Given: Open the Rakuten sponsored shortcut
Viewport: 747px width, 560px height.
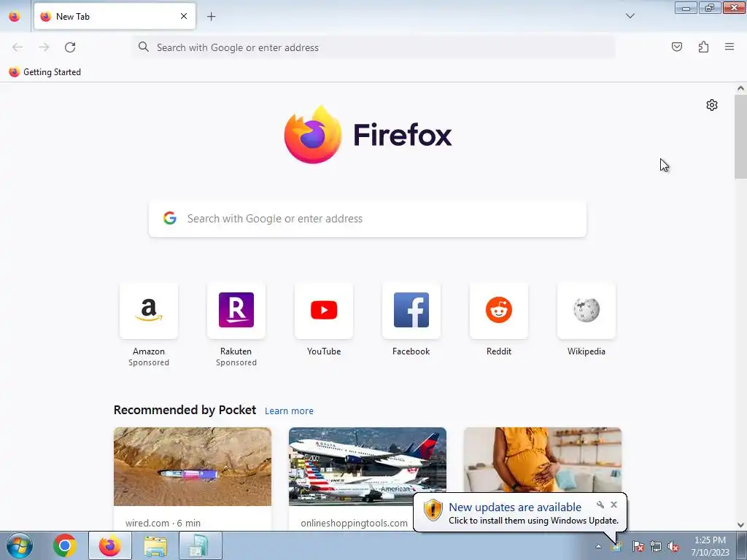Looking at the screenshot, I should 236,311.
